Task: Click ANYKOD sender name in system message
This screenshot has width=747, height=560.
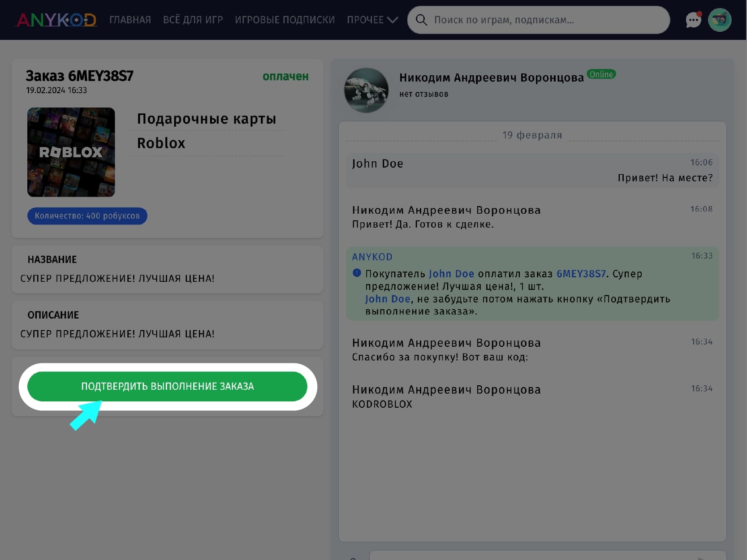Action: [372, 257]
